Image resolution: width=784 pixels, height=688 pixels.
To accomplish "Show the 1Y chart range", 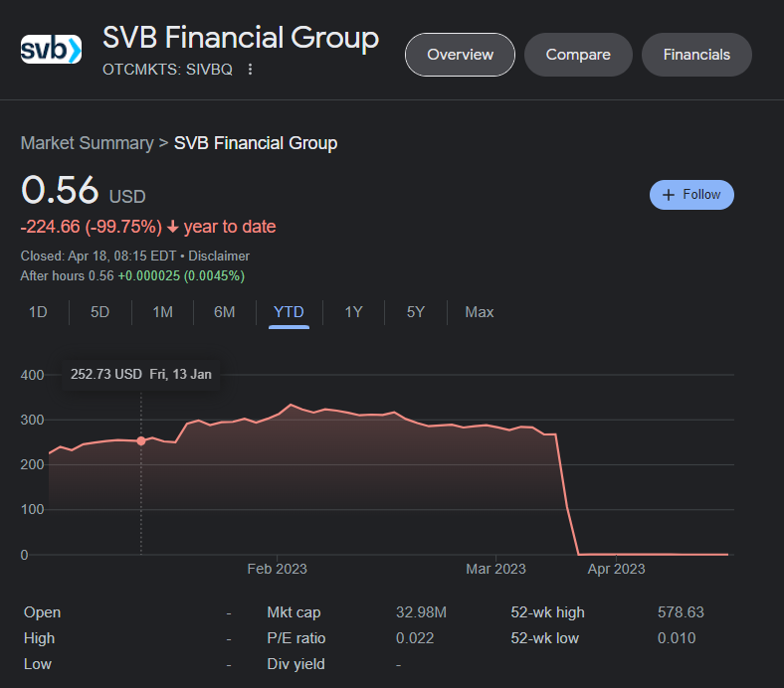I will coord(353,312).
